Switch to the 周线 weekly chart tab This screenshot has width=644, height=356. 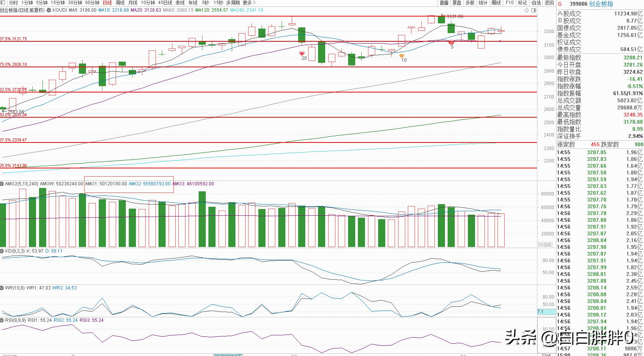coord(120,3)
